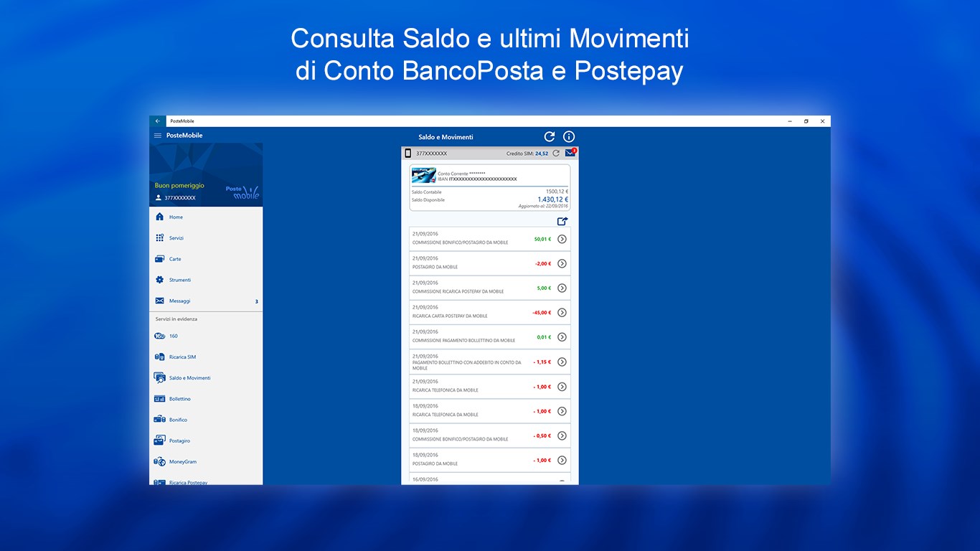Refresh the Credito SIM amount

click(555, 153)
